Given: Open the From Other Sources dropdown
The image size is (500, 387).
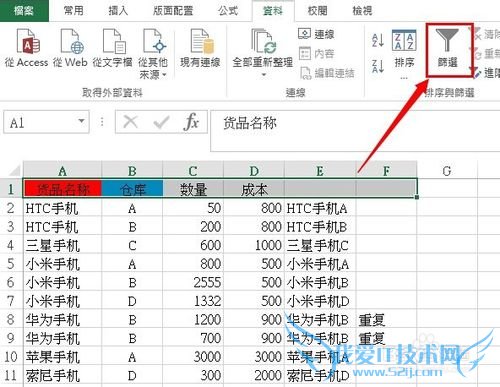Looking at the screenshot, I should (153, 54).
